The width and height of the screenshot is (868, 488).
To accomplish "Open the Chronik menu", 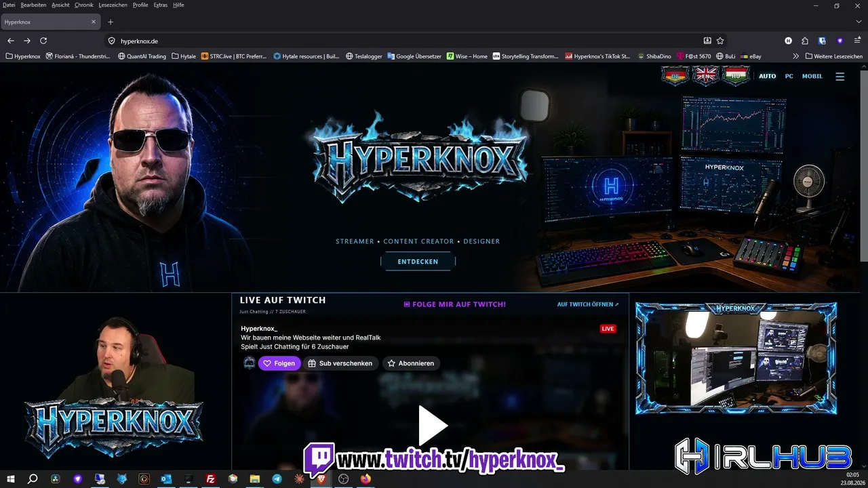I will click(84, 5).
